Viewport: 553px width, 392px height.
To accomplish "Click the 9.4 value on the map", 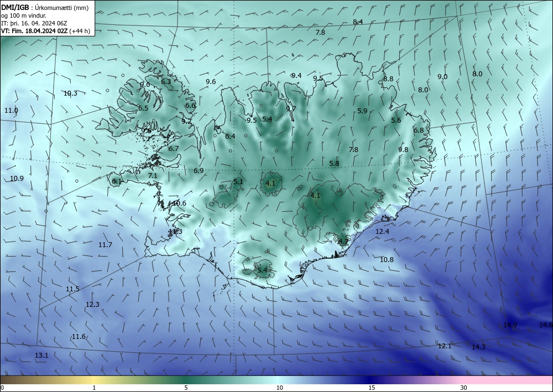I will 296,75.
